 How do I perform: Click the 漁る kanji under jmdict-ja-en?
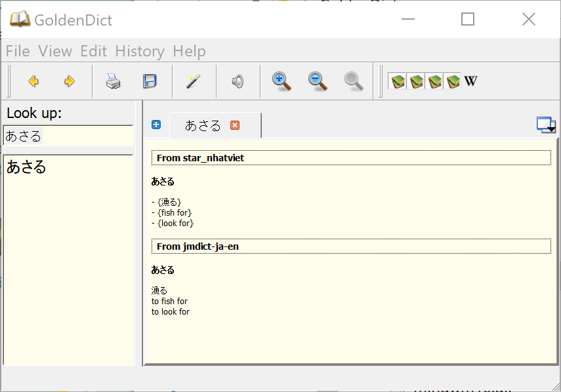159,290
